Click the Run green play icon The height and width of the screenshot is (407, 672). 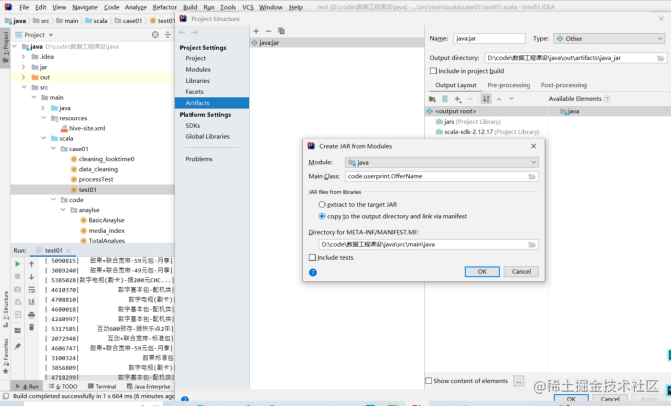click(18, 264)
